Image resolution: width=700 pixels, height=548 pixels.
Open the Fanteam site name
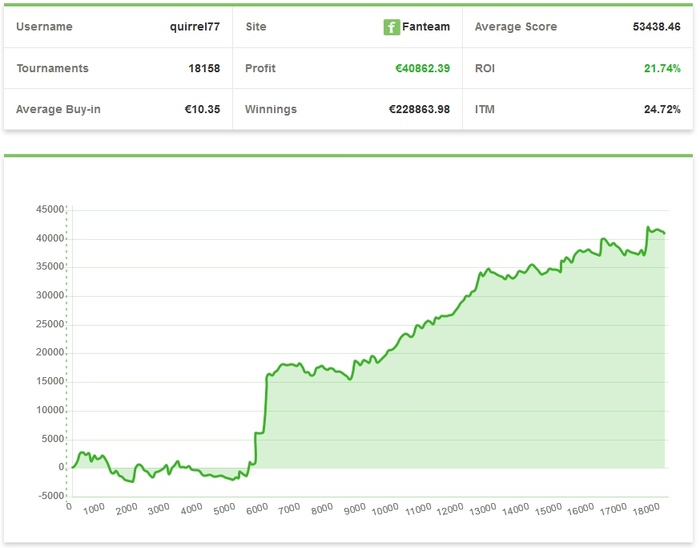(425, 27)
